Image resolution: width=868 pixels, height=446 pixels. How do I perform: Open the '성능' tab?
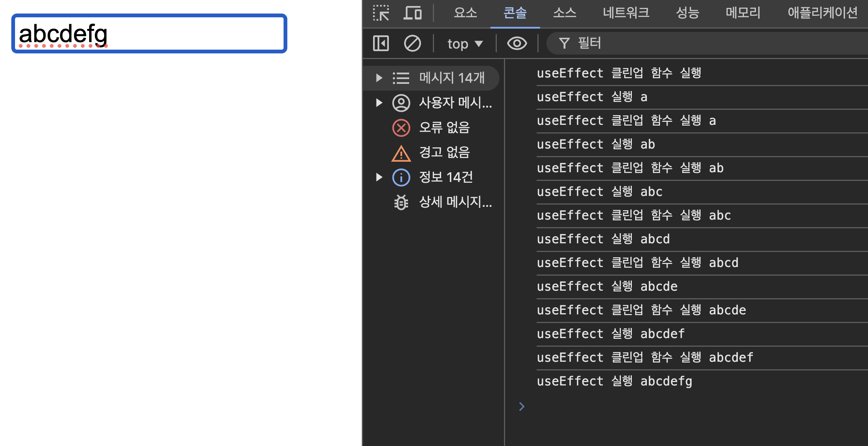point(687,13)
